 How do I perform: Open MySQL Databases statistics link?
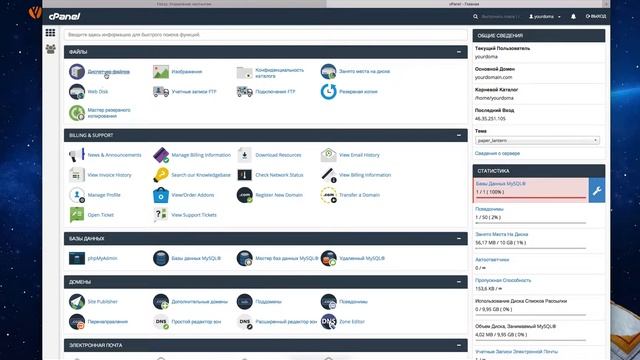tap(500, 184)
